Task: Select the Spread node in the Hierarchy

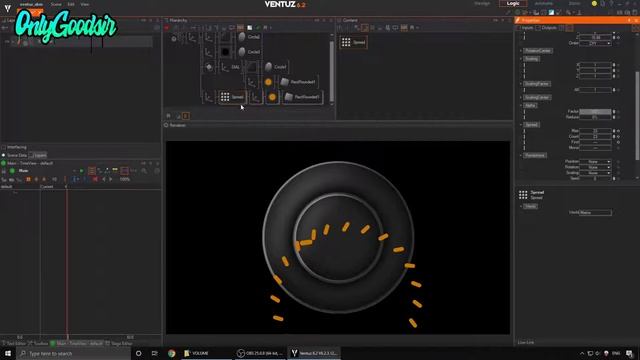Action: [x=232, y=97]
